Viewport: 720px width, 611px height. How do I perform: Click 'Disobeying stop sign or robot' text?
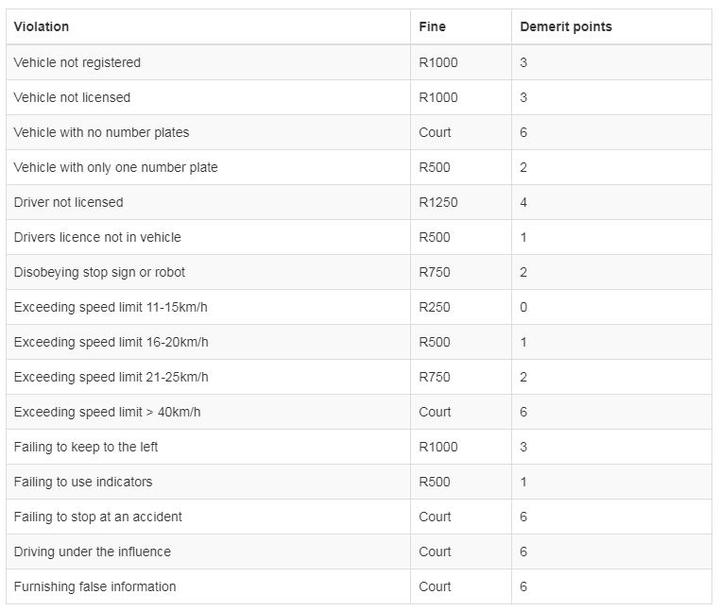99,272
